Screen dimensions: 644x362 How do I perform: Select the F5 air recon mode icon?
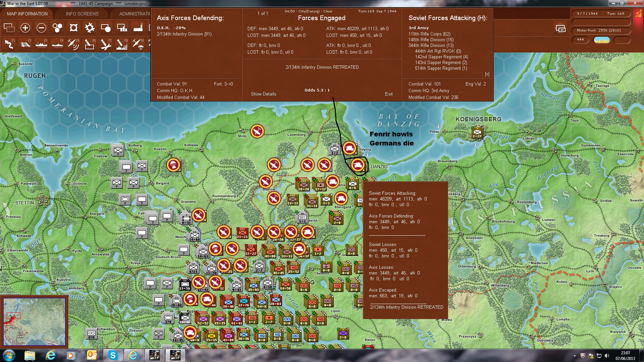pos(73,44)
